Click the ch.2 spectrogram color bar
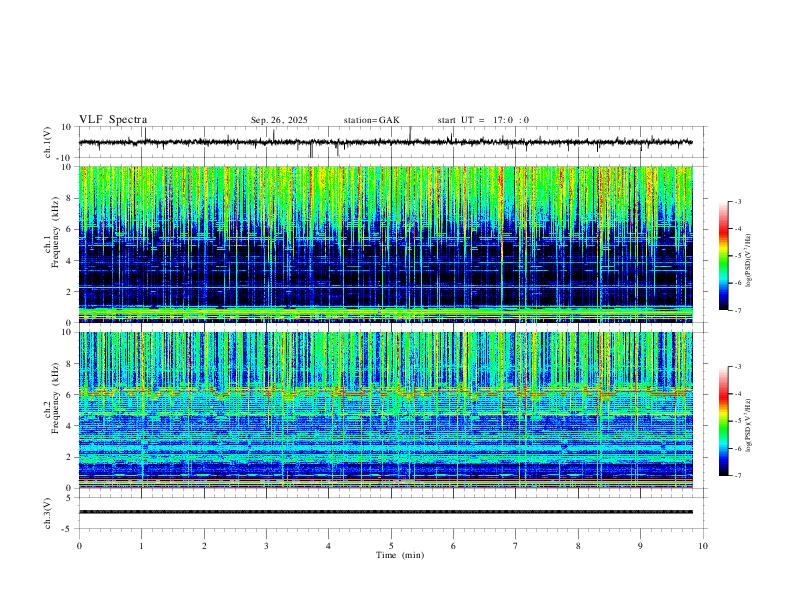The height and width of the screenshot is (612, 792). [723, 421]
